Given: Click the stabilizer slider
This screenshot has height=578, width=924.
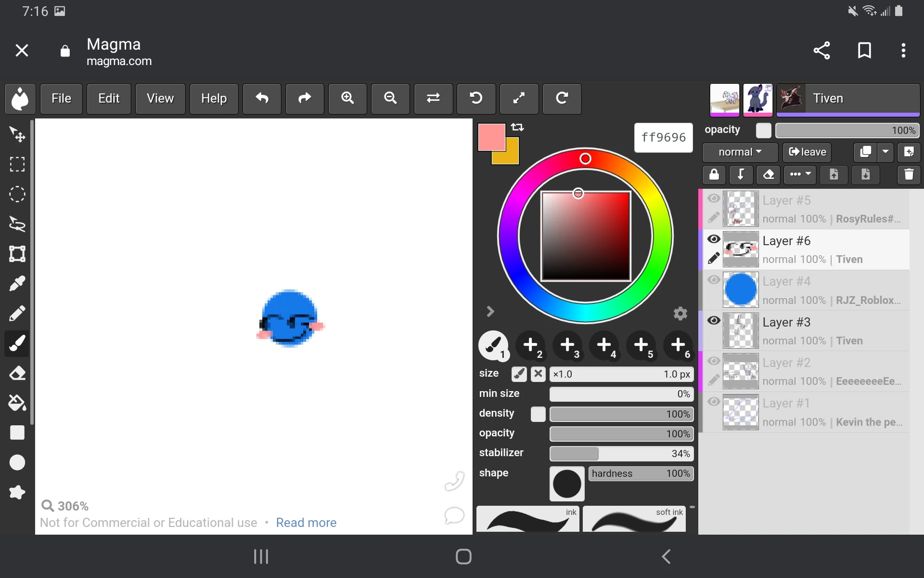Looking at the screenshot, I should [x=621, y=454].
